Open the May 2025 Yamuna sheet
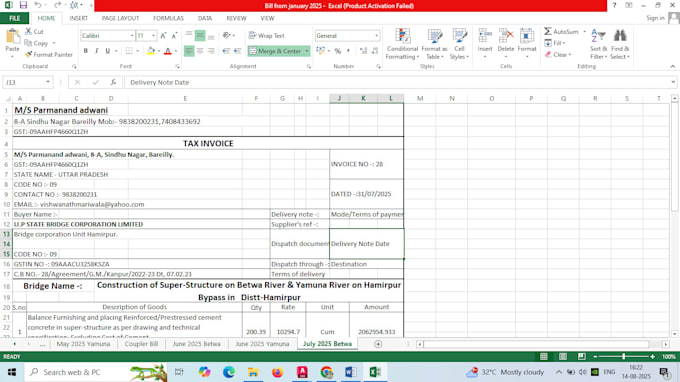This screenshot has width=680, height=382. (83, 344)
